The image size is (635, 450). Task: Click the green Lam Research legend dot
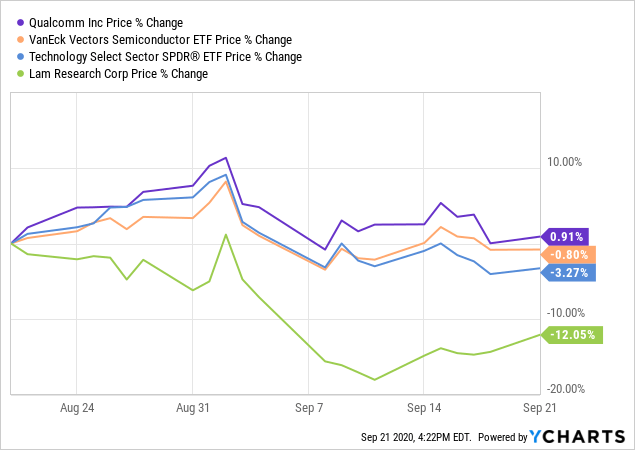[x=18, y=74]
